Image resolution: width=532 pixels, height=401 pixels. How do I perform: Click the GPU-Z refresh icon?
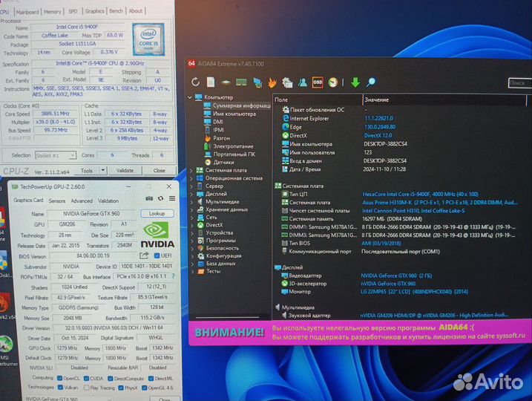tap(161, 198)
